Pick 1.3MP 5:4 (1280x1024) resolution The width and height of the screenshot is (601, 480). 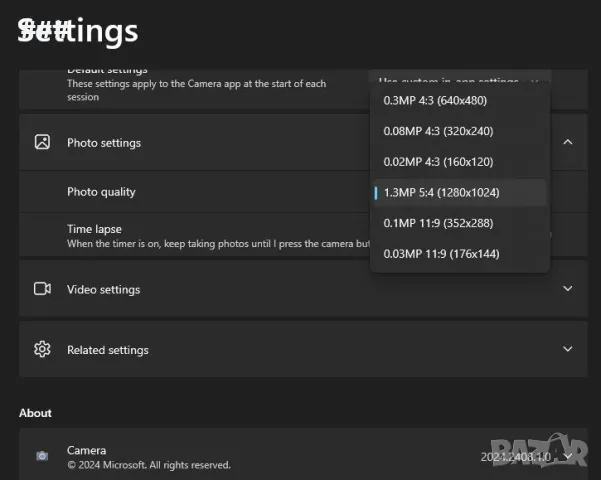(460, 192)
